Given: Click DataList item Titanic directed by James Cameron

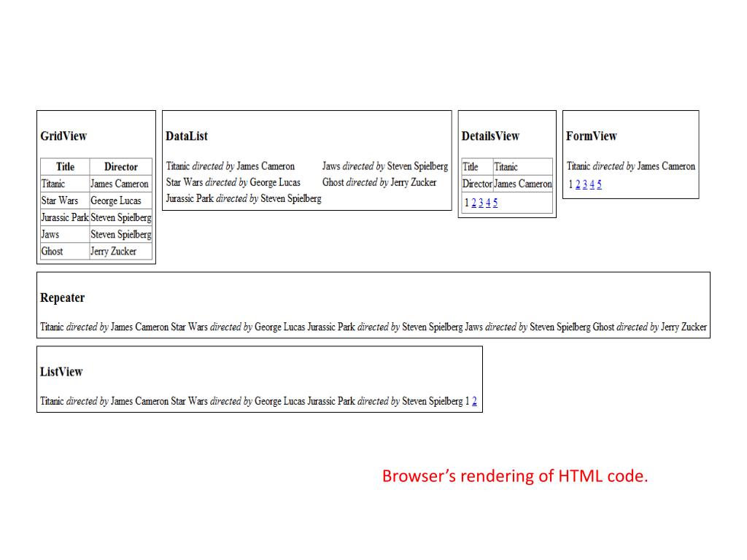Looking at the screenshot, I should click(x=230, y=166).
